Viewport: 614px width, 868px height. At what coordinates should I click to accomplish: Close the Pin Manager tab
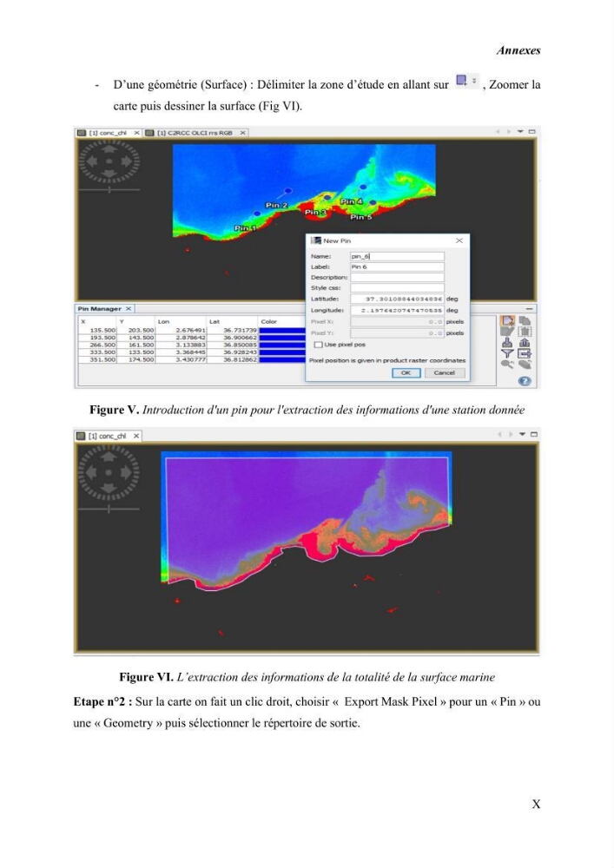pos(129,309)
